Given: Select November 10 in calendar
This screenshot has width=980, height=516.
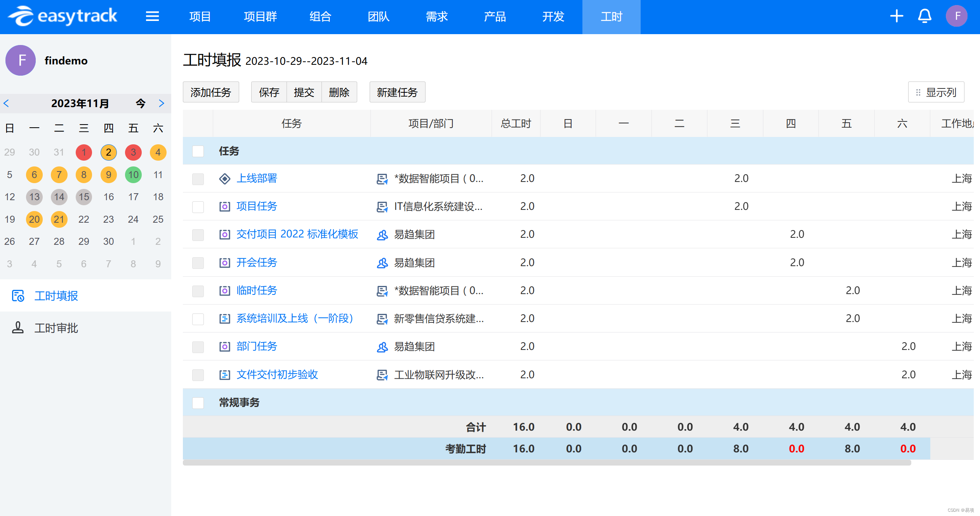Looking at the screenshot, I should coord(133,175).
